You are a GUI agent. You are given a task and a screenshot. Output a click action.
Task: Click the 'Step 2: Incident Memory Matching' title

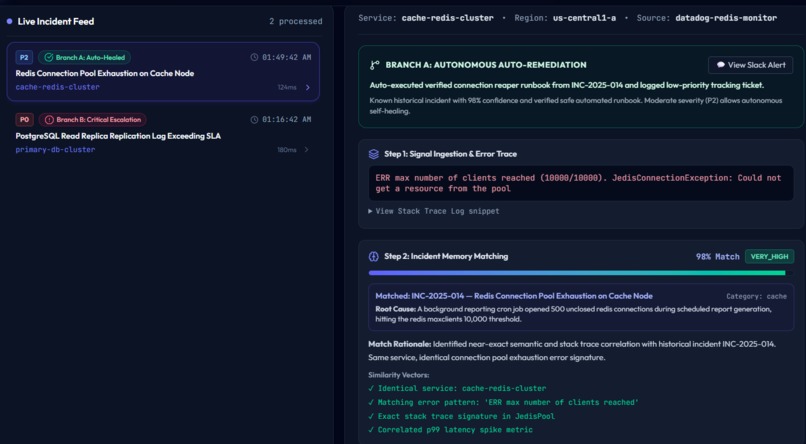tap(446, 256)
